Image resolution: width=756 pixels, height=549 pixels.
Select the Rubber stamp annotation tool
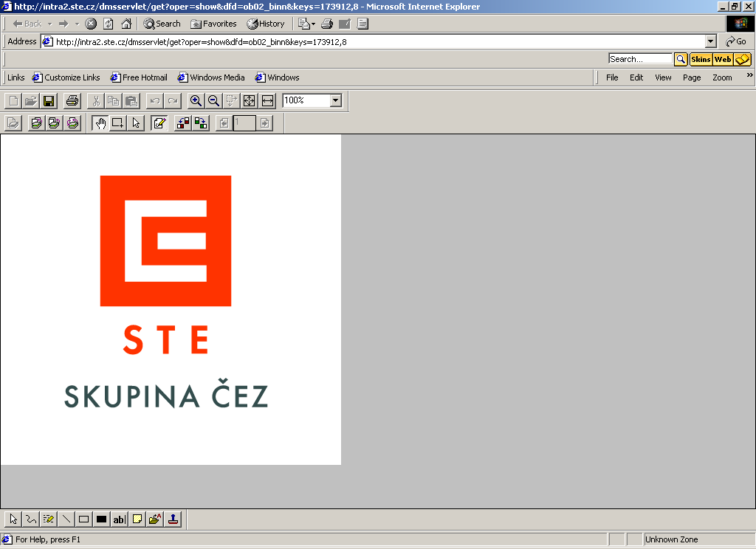pos(173,519)
